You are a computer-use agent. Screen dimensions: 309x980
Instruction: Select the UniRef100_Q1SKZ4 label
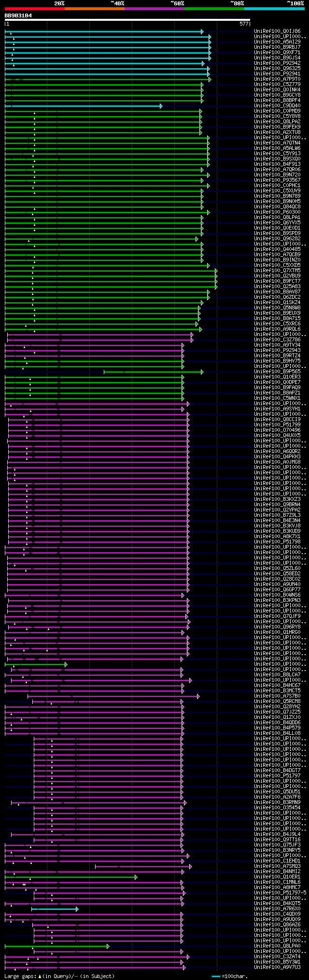click(x=277, y=303)
